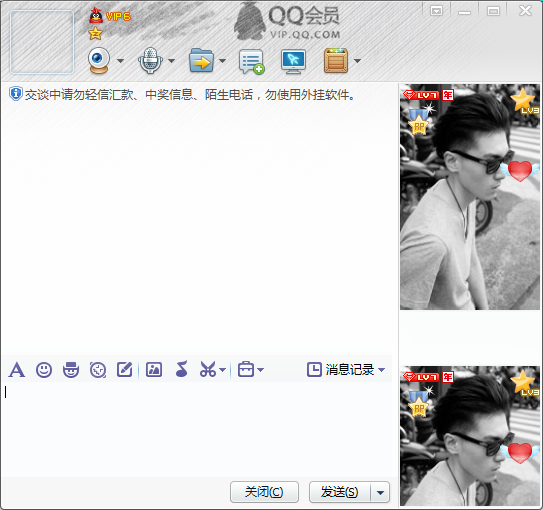This screenshot has height=510, width=543.
Task: Click into the message input field
Action: (x=198, y=429)
